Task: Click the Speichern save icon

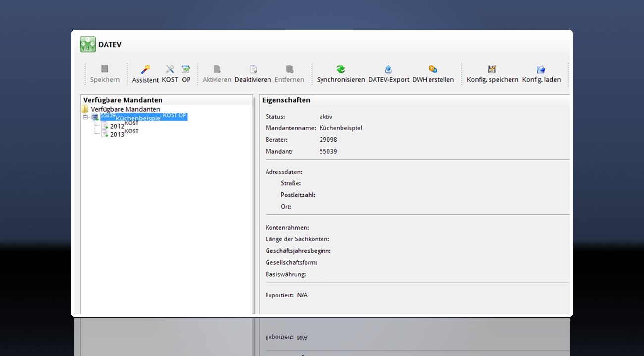Action: point(105,70)
